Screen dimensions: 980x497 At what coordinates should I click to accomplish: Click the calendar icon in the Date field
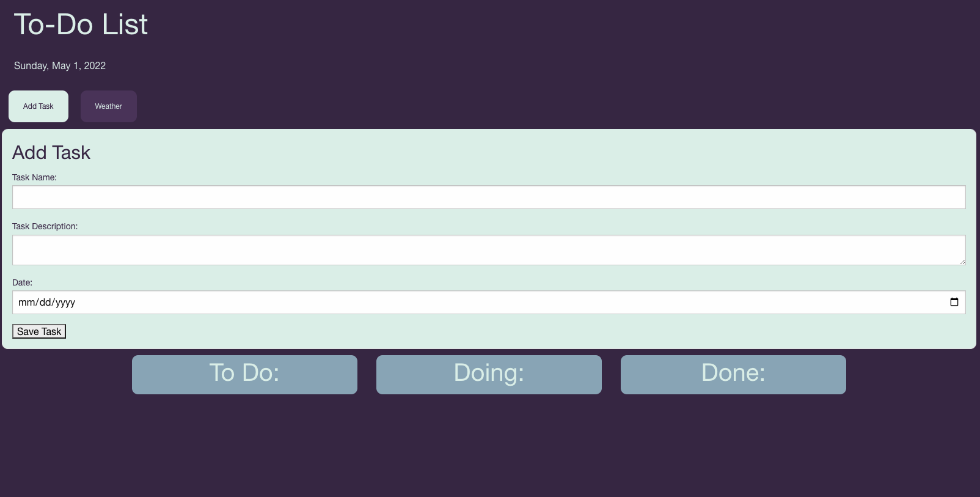pyautogui.click(x=955, y=302)
